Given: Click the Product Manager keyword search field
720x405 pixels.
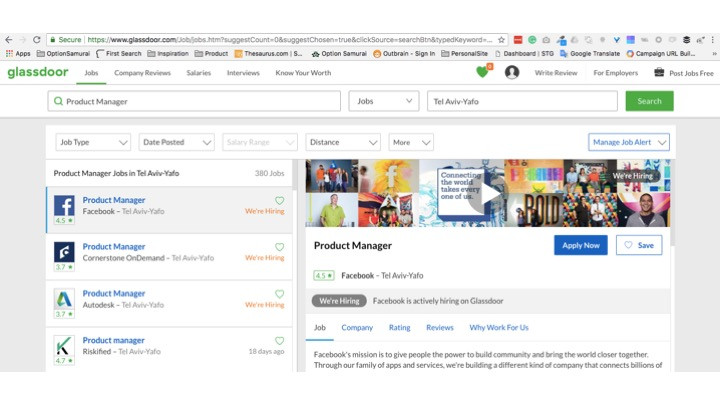Looking at the screenshot, I should tap(194, 101).
